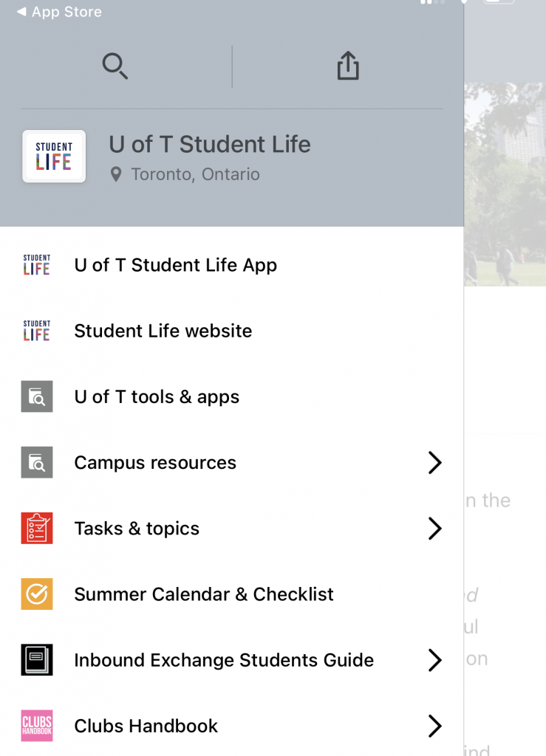Tap the share icon
Screen dimensions: 546x756
click(348, 66)
